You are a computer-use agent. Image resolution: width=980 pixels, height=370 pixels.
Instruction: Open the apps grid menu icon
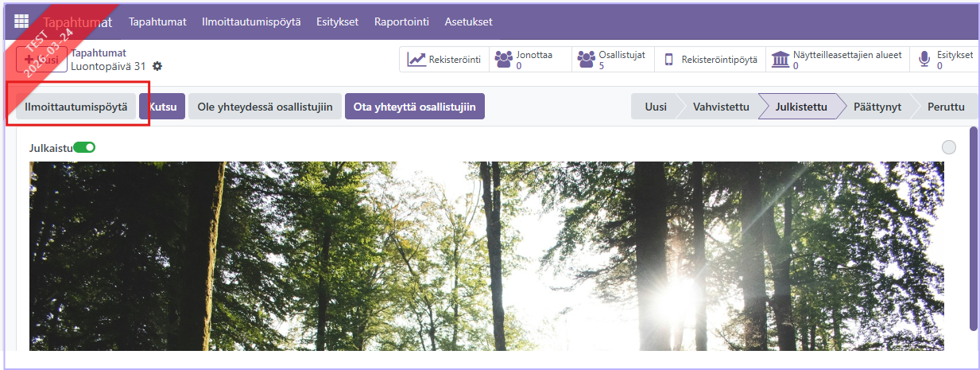point(21,21)
